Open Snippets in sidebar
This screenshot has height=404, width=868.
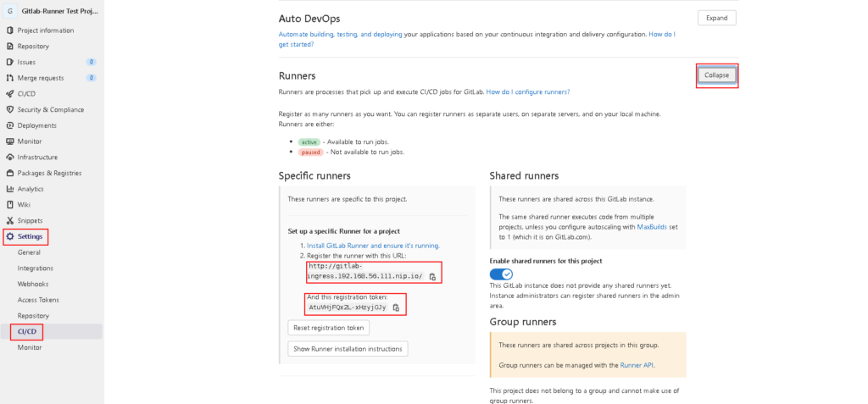(30, 221)
